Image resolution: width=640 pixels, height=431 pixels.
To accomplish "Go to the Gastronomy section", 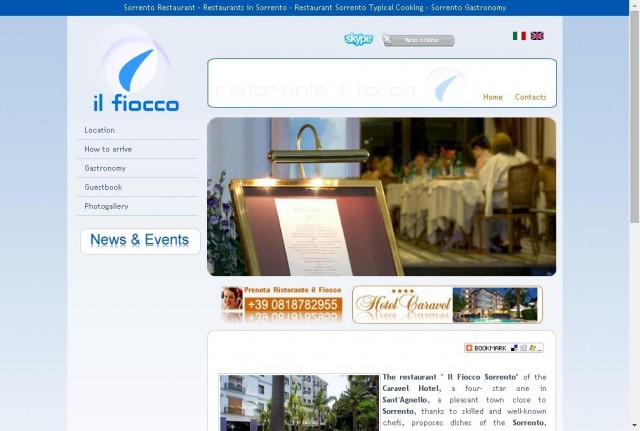I will click(105, 168).
